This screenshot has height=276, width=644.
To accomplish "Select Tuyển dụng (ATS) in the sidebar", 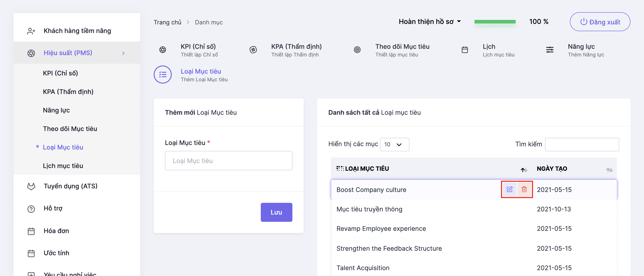I will 71,186.
